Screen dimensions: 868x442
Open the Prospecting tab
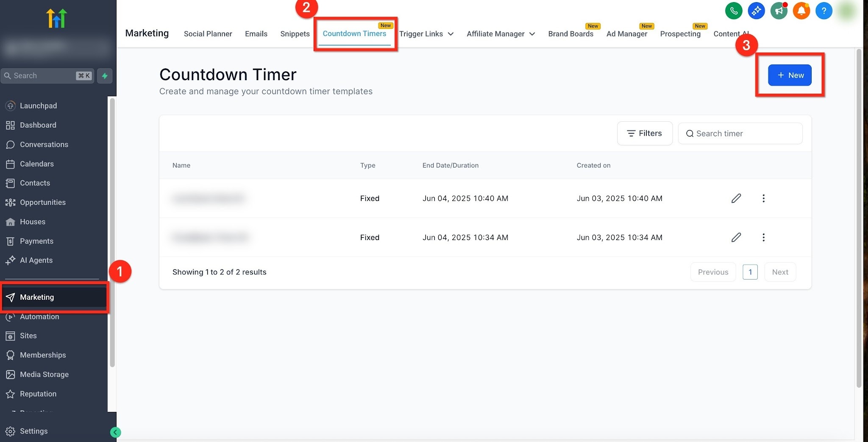[x=680, y=34]
